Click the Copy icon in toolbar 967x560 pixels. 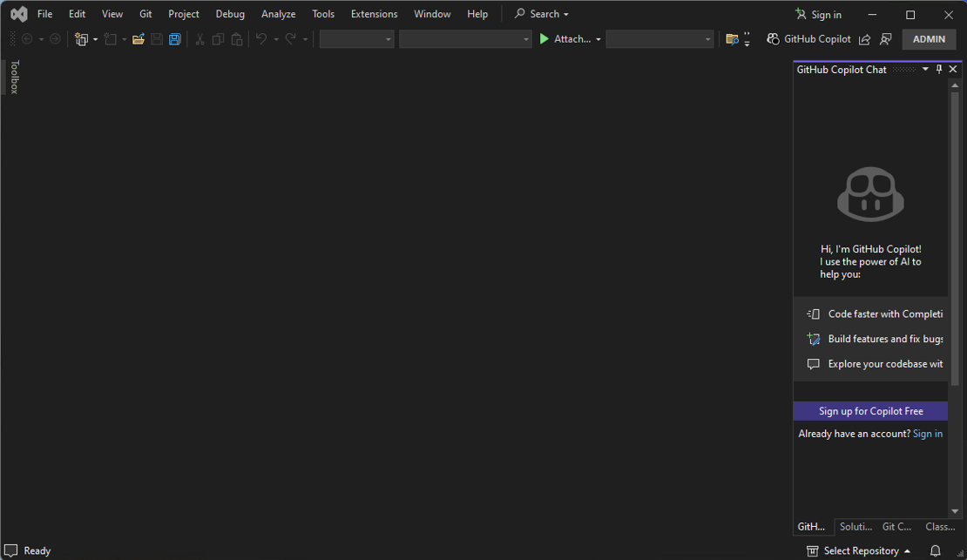(219, 39)
